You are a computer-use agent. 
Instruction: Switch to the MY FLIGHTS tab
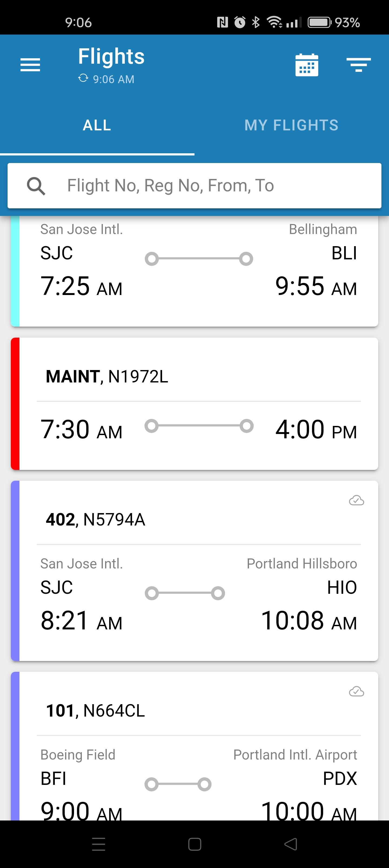tap(291, 125)
